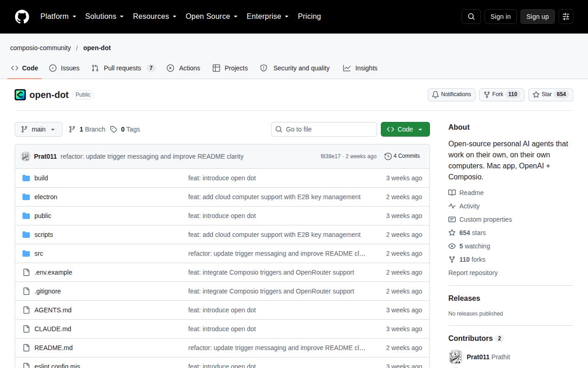Open the README.md file
588x368 pixels.
click(53, 348)
